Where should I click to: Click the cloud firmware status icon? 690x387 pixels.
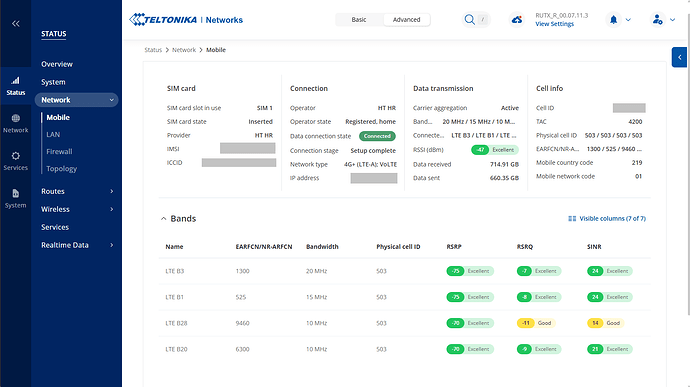517,20
